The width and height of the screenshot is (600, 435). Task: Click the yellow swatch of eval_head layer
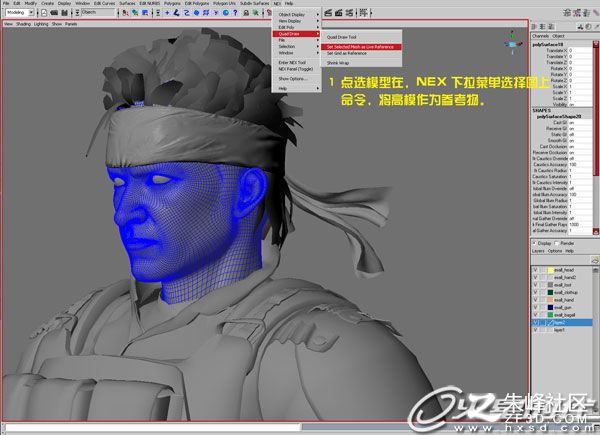pyautogui.click(x=551, y=270)
